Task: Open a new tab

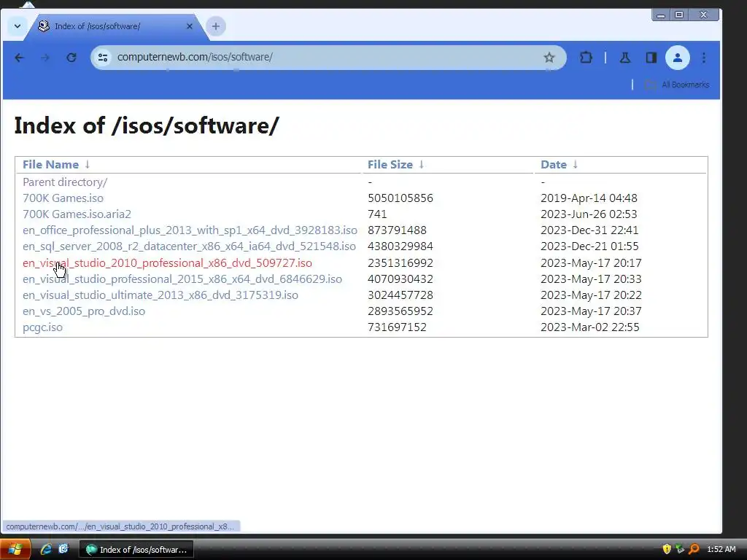Action: point(216,26)
